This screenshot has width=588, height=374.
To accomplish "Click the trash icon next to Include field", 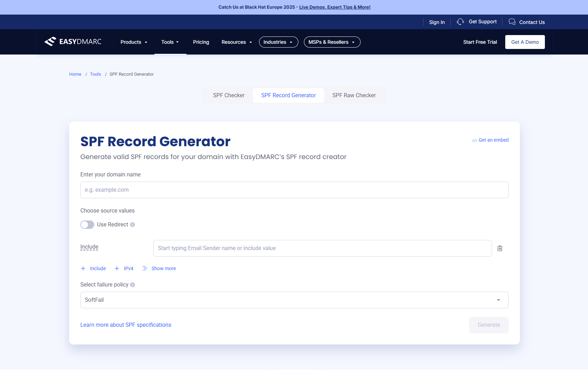I will (x=500, y=248).
